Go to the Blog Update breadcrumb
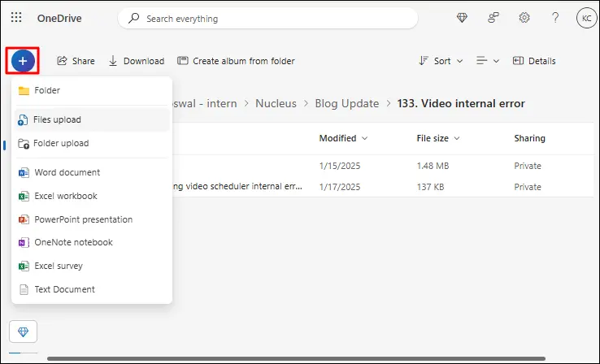Viewport: 600px width, 364px height. [346, 103]
